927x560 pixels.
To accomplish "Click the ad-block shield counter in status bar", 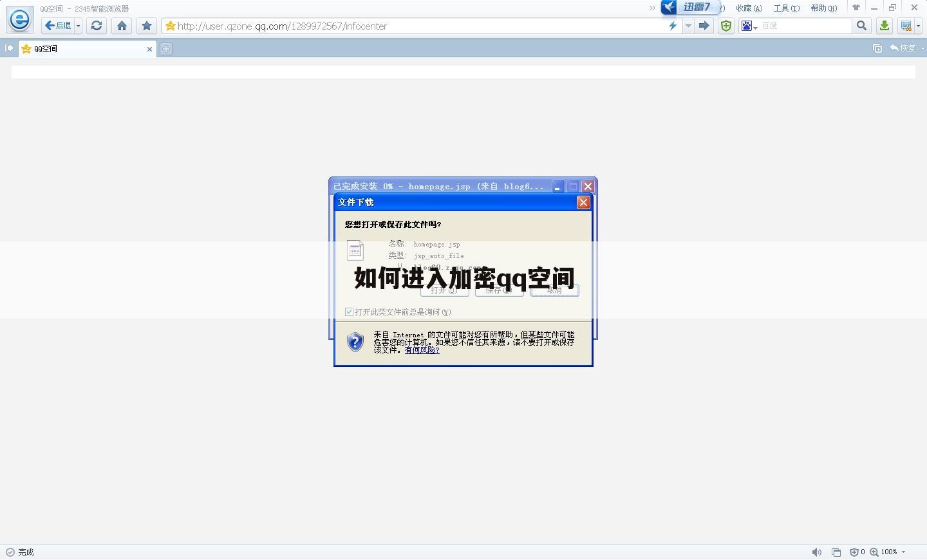I will tap(857, 552).
